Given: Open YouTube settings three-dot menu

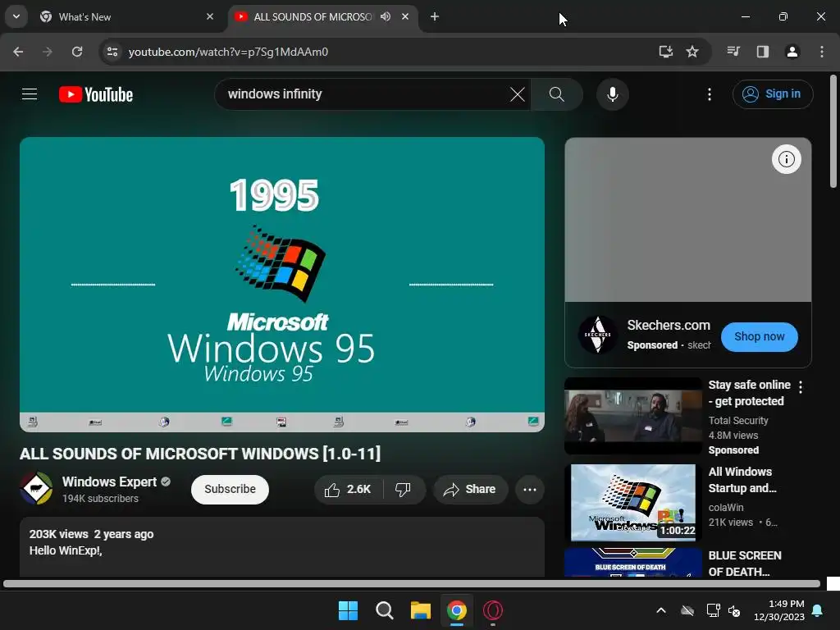Looking at the screenshot, I should [710, 94].
